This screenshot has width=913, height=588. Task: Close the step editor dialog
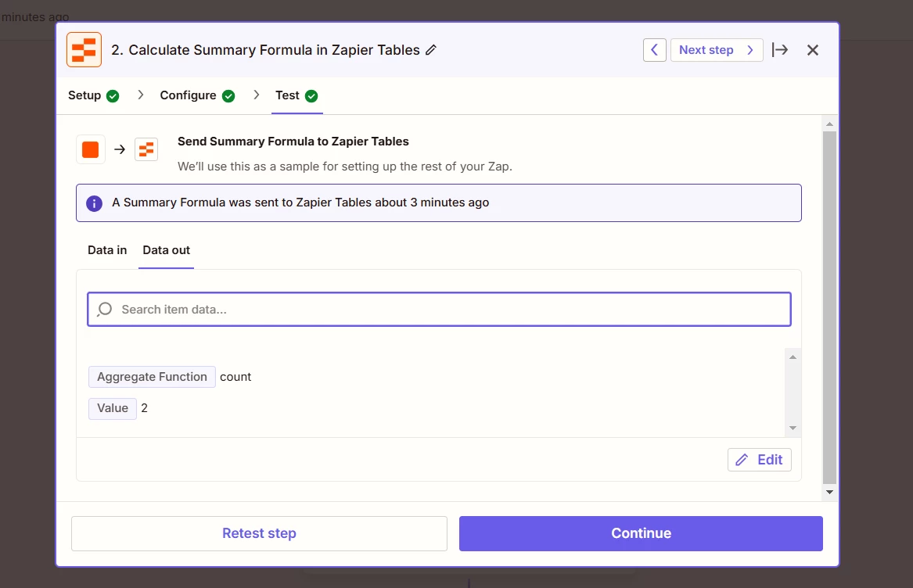[813, 50]
